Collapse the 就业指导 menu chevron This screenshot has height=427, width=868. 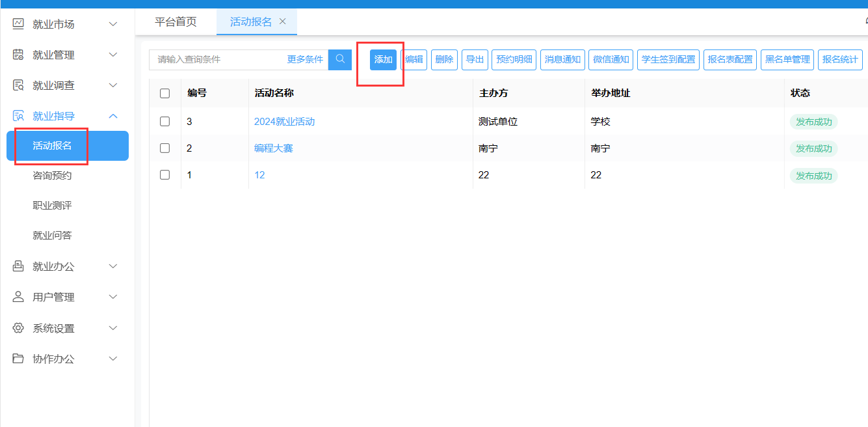113,116
